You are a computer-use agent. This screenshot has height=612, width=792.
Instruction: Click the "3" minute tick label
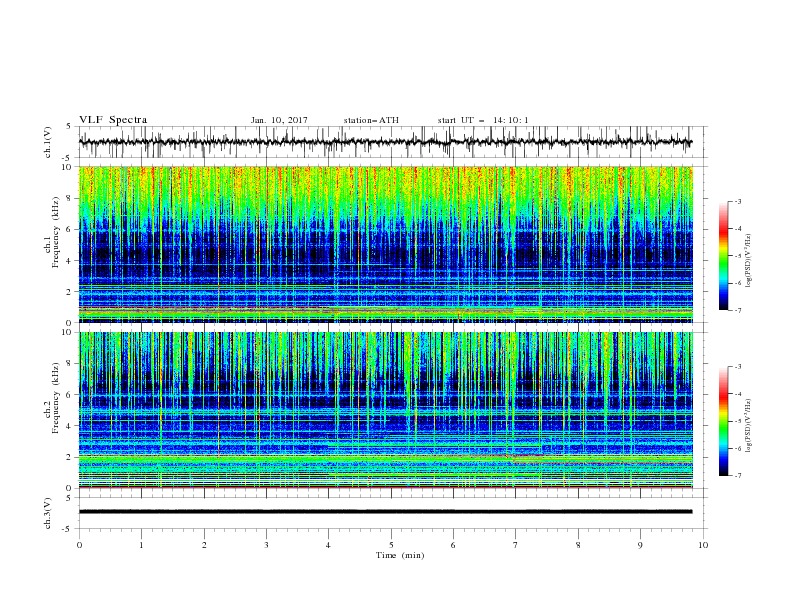266,545
